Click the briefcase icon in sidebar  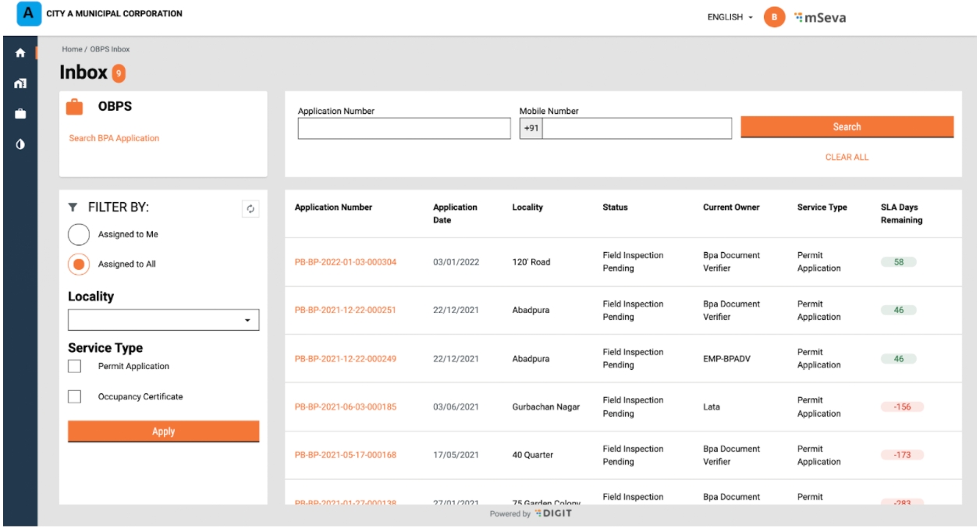20,114
